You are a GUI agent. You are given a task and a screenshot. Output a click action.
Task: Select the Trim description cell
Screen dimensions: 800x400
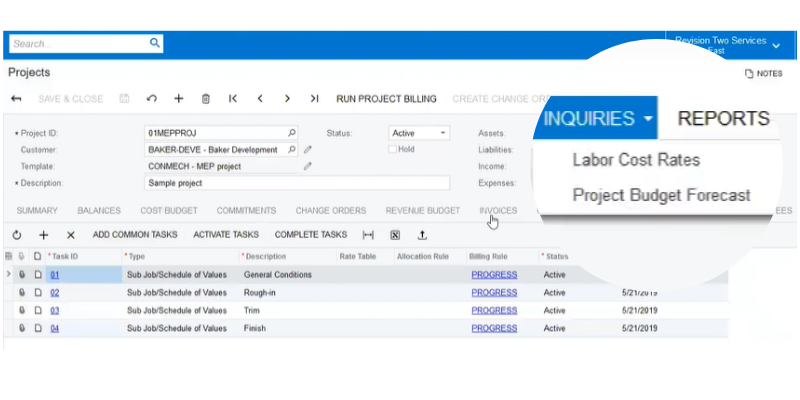click(288, 311)
